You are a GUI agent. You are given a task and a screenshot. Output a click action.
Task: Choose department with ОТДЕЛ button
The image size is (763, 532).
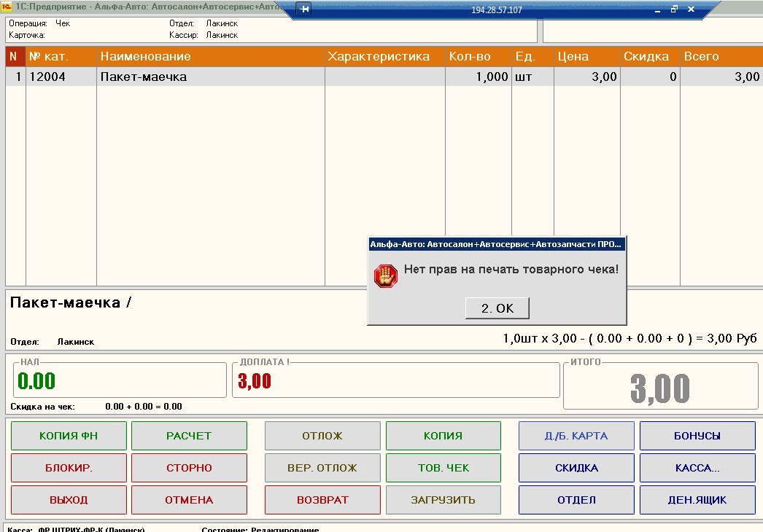tap(576, 500)
